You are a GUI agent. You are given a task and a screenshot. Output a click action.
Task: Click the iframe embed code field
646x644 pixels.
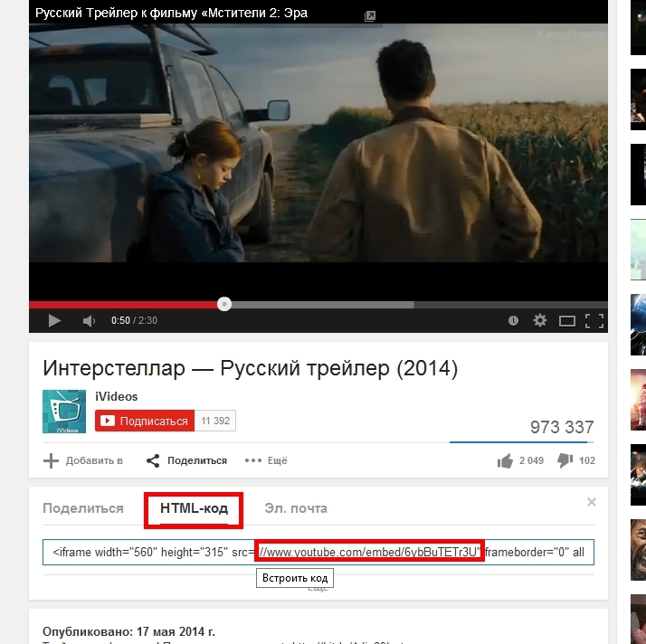[318, 552]
